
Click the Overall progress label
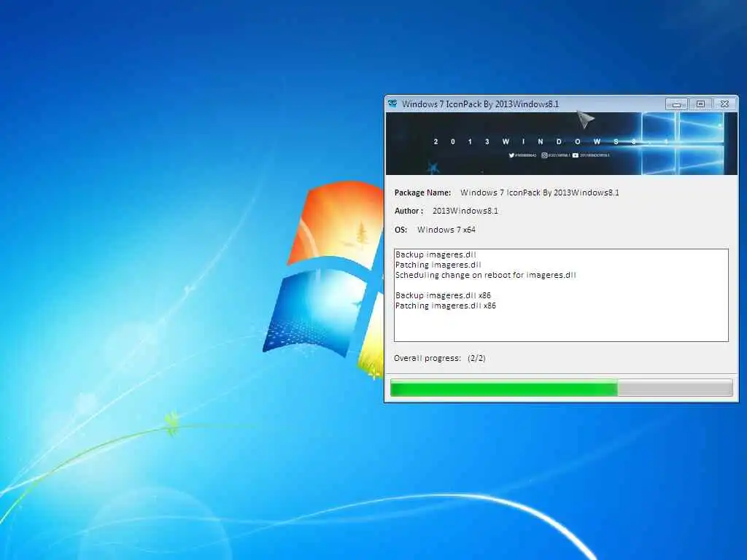click(x=427, y=358)
